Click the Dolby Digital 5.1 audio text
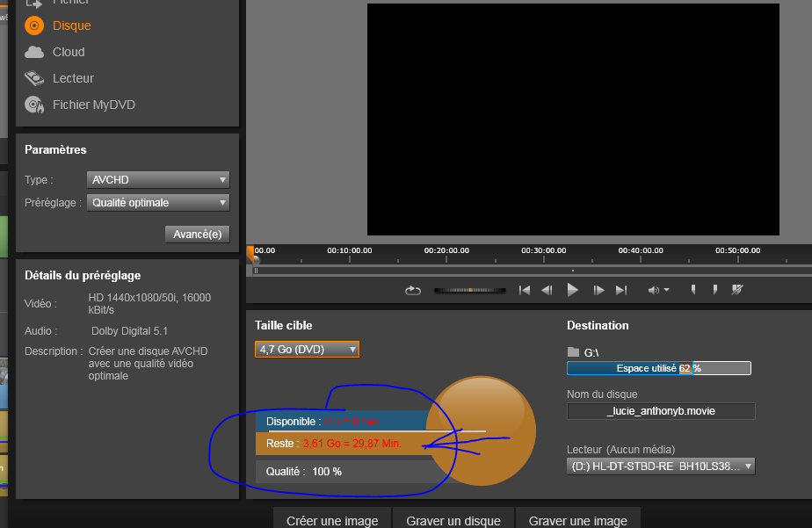This screenshot has width=812, height=528. tap(129, 331)
